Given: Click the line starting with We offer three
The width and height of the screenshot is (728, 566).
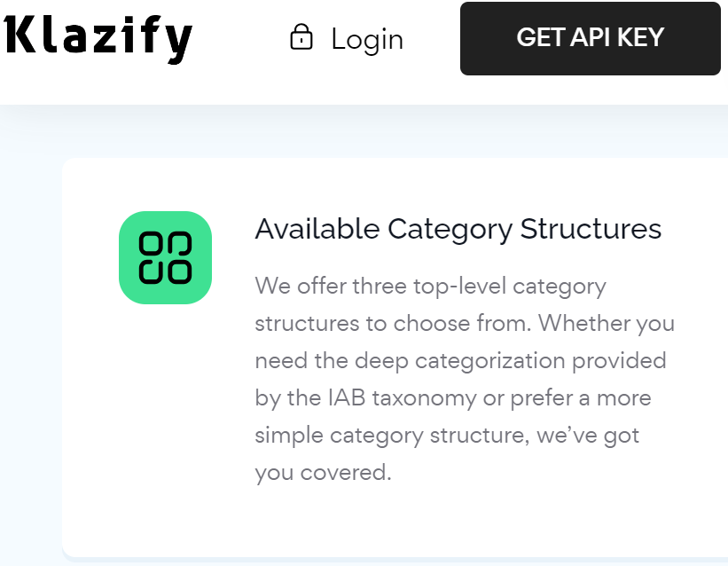Looking at the screenshot, I should [x=430, y=287].
